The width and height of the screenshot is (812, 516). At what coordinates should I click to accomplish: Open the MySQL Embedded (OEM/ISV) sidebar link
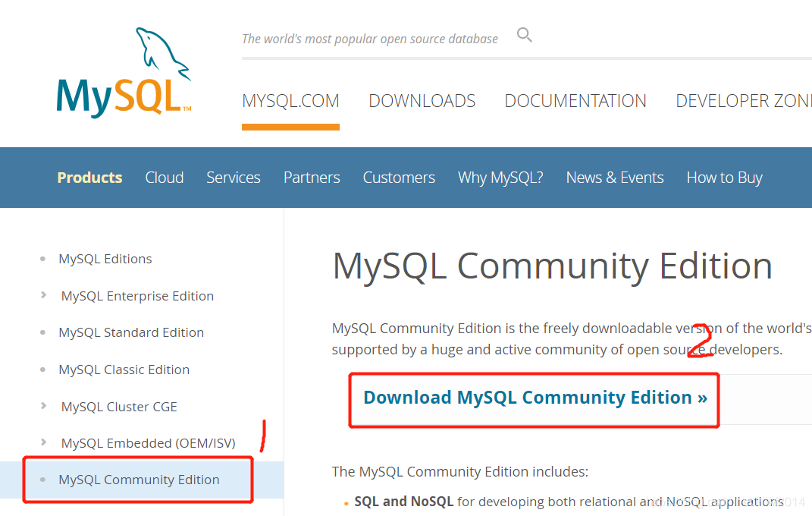[148, 443]
